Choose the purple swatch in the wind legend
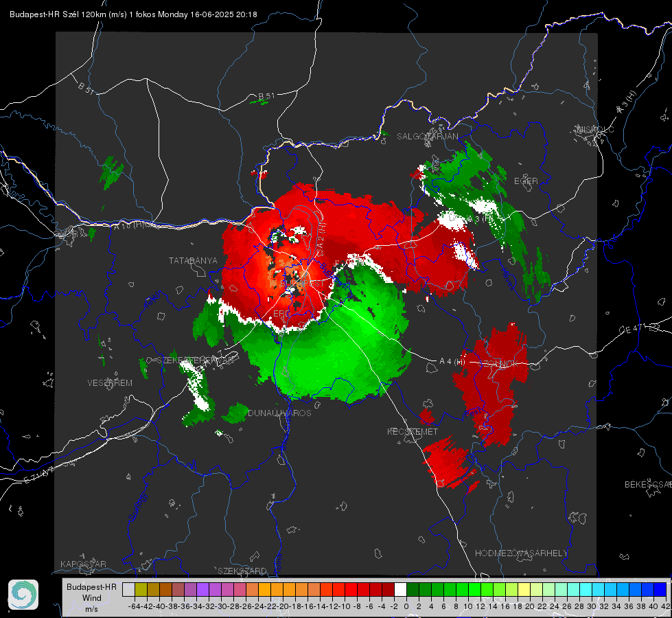Image resolution: width=672 pixels, height=618 pixels. pos(202,589)
